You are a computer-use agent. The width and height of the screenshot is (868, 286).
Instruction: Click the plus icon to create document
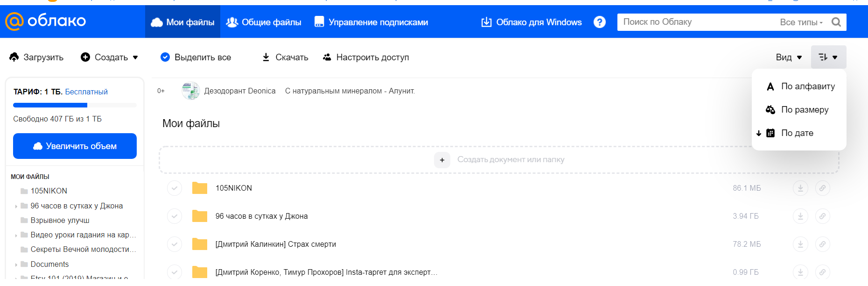coord(442,160)
